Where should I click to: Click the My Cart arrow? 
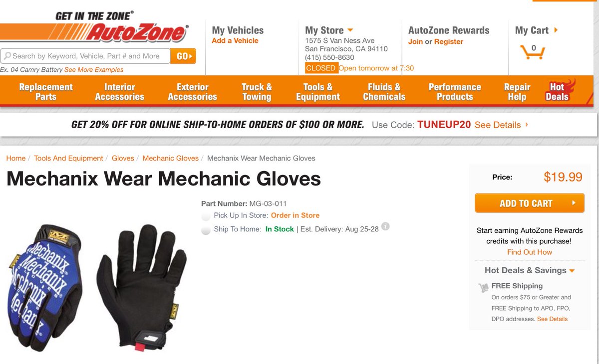point(556,30)
